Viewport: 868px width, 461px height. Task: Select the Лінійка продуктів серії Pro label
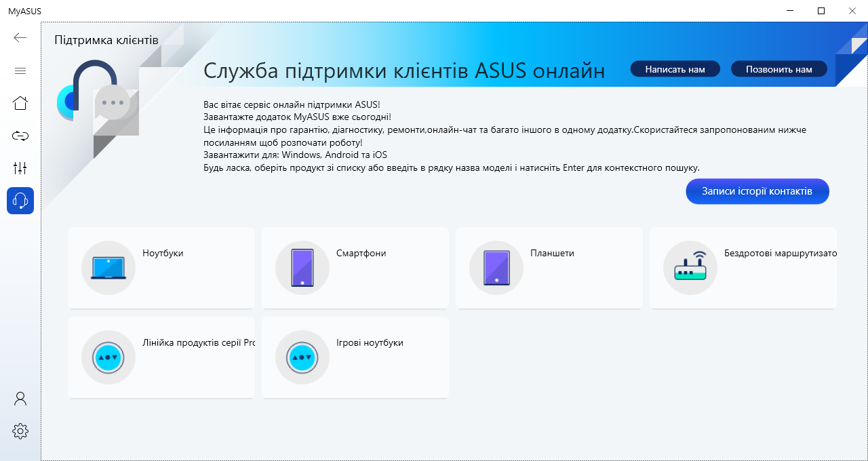pos(199,342)
